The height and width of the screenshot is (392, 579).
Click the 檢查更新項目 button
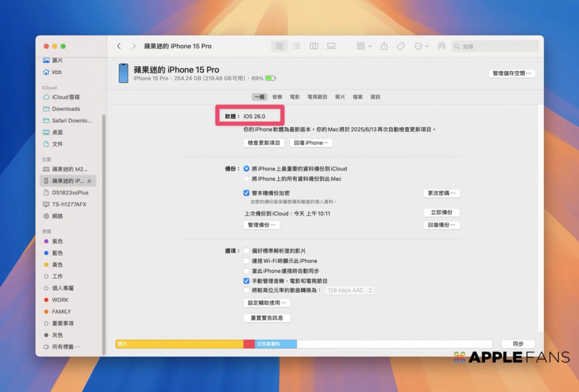click(x=264, y=143)
